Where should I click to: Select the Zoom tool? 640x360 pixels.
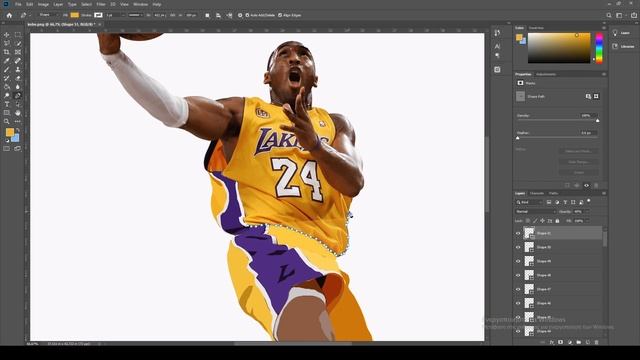coord(7,121)
